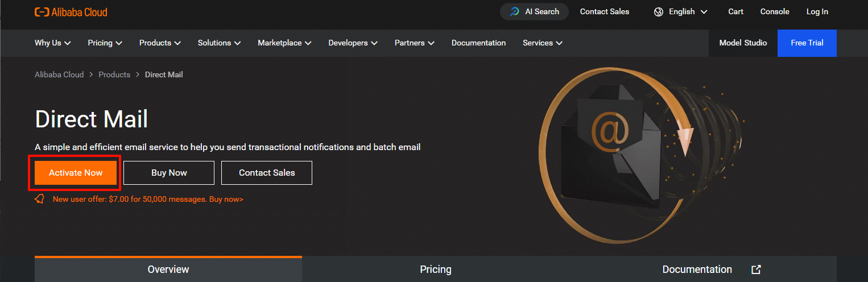Open the AI Search button
The width and height of the screenshot is (868, 282).
(534, 11)
